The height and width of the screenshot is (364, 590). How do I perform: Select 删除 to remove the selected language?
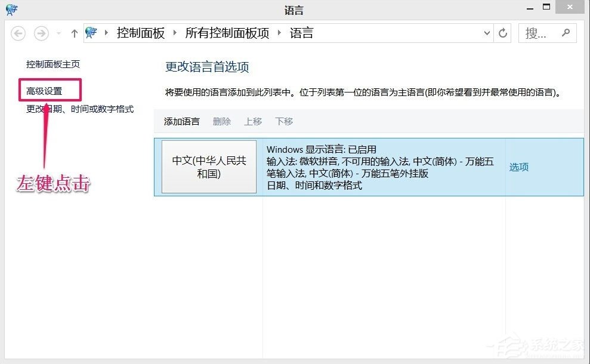(221, 122)
